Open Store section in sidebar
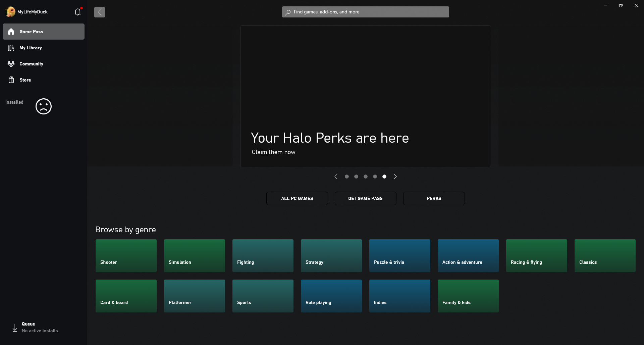Image resolution: width=644 pixels, height=345 pixels. pos(44,80)
